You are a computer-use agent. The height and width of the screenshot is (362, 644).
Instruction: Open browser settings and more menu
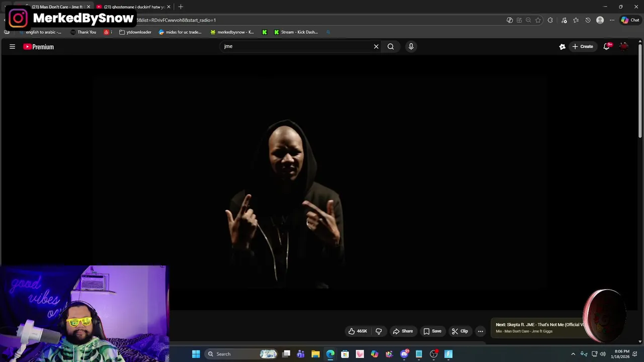[x=612, y=20]
